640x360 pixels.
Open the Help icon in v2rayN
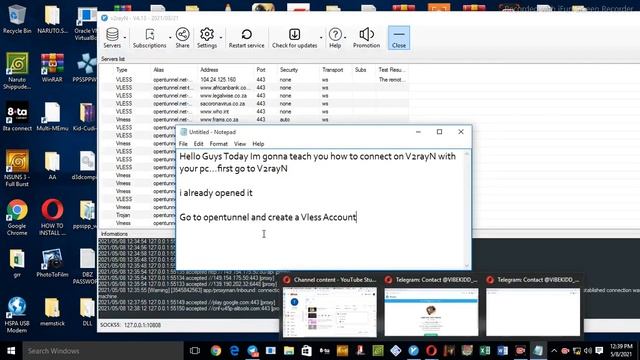335,38
